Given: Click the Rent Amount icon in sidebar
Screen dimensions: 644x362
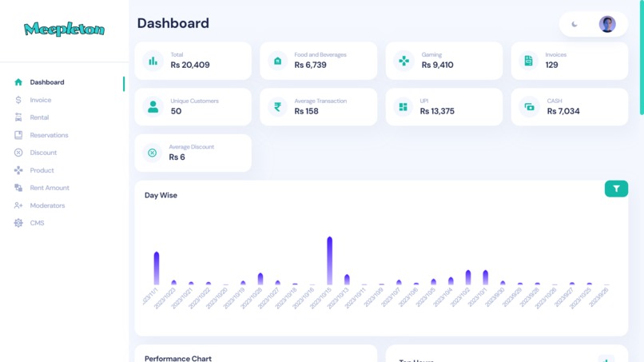Looking at the screenshot, I should (18, 188).
